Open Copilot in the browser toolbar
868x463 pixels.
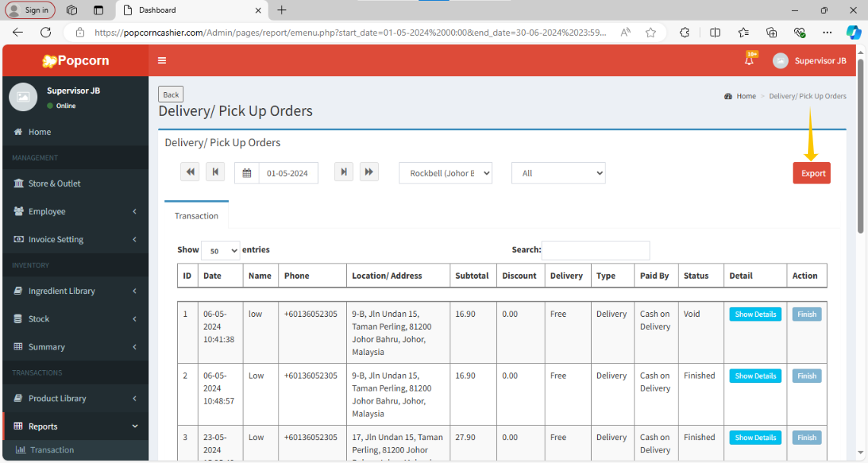(x=853, y=33)
